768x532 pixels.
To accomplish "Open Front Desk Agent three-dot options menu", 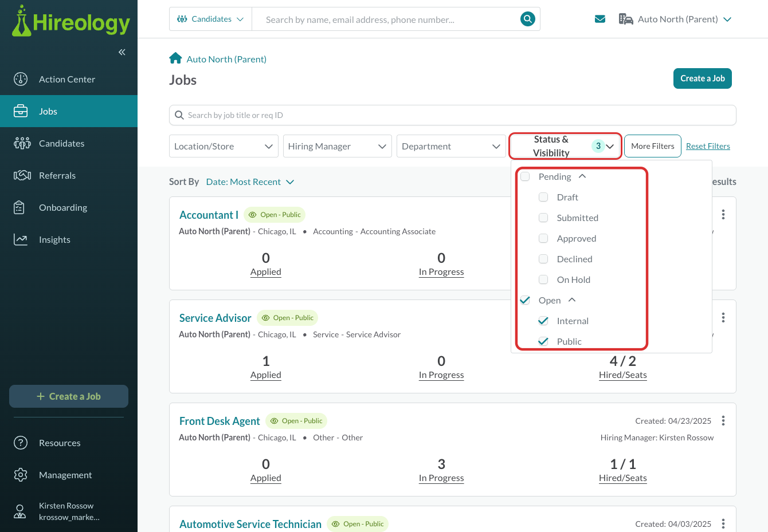I will 723,420.
